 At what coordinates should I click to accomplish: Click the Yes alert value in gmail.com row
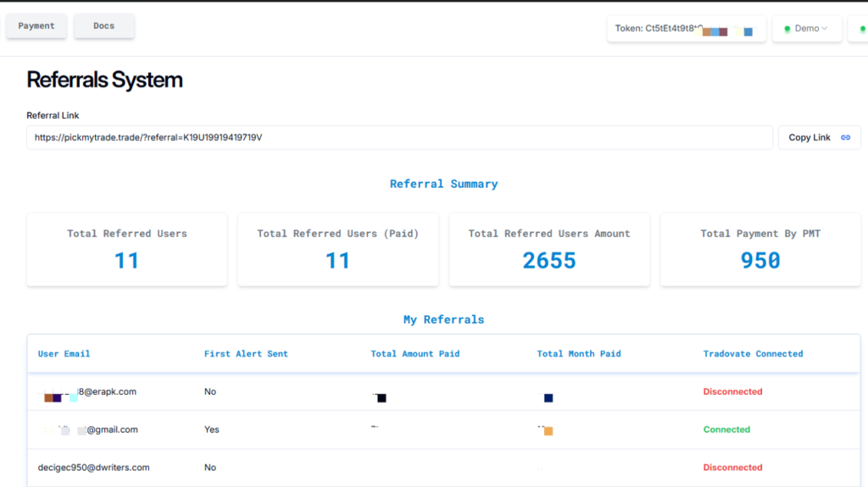click(x=211, y=429)
